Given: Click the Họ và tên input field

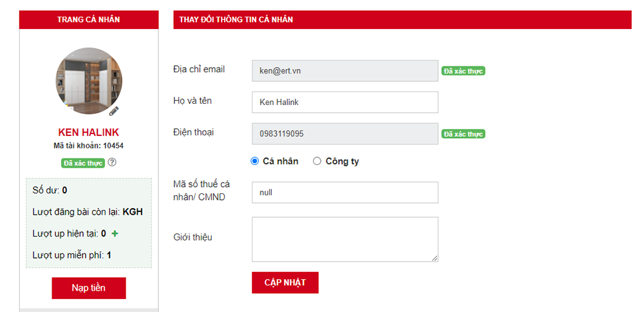Looking at the screenshot, I should point(345,102).
